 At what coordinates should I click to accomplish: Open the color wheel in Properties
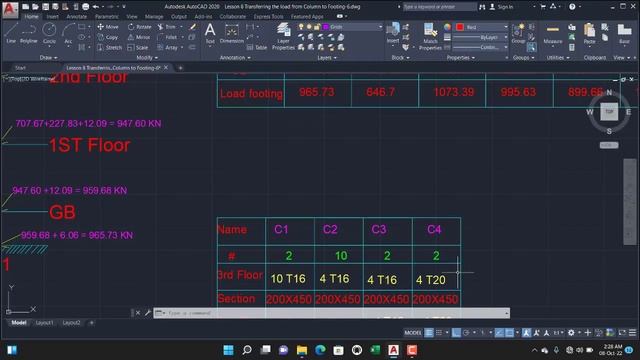[x=447, y=27]
